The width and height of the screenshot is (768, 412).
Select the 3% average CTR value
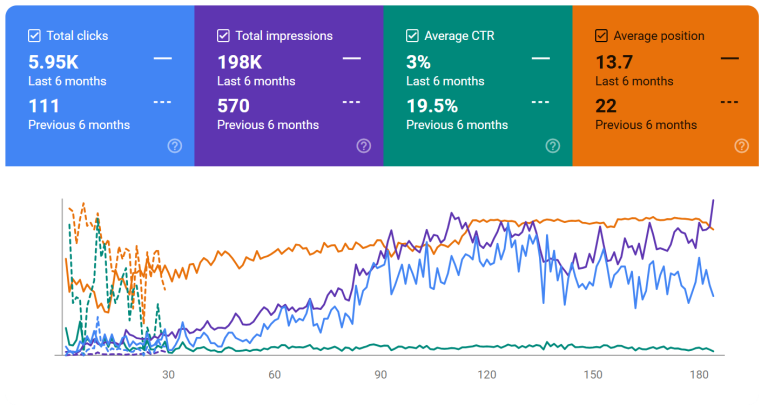418,62
